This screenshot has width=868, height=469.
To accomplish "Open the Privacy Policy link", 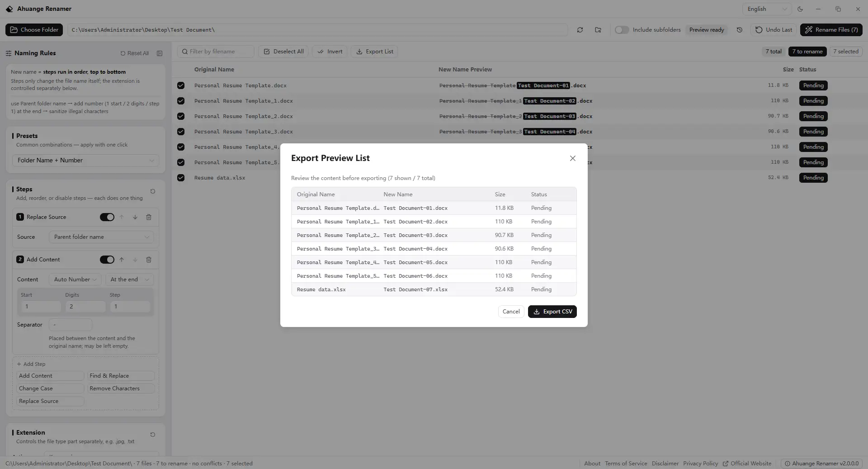I will [x=700, y=464].
